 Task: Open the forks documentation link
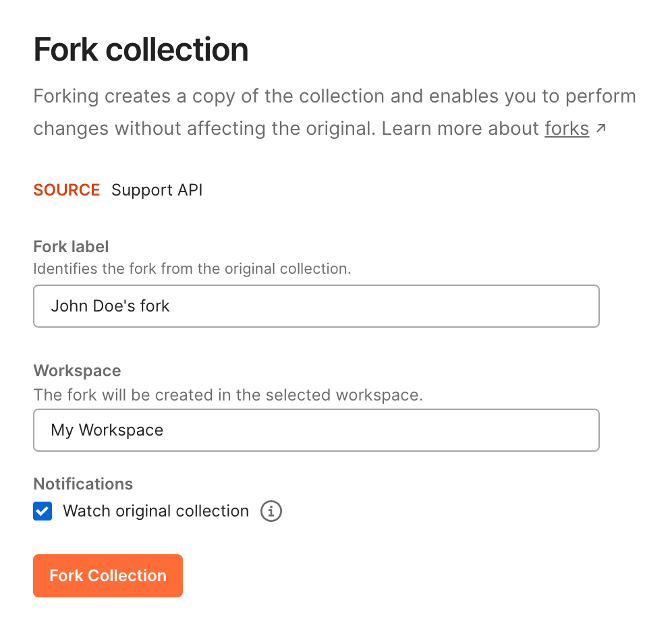pos(567,128)
